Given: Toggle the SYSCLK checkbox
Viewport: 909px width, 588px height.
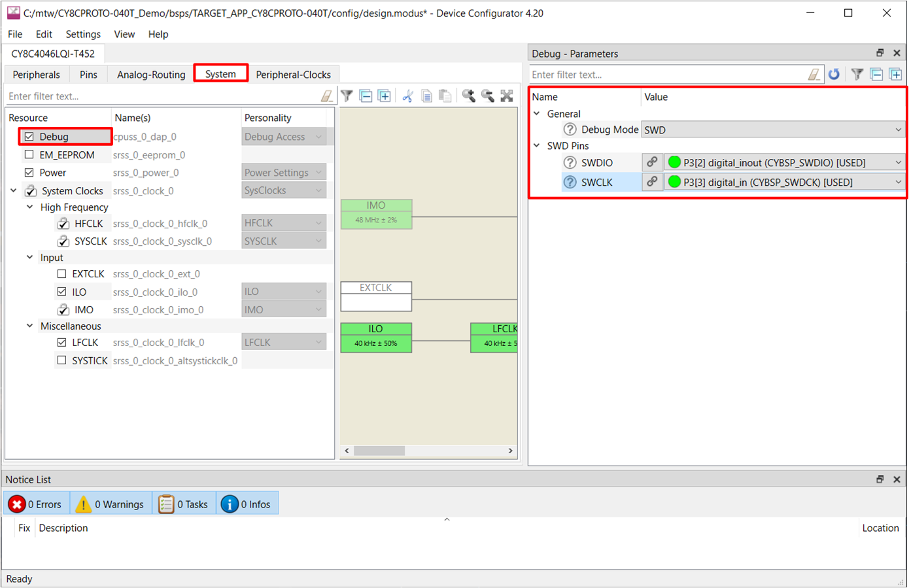Looking at the screenshot, I should pos(63,241).
